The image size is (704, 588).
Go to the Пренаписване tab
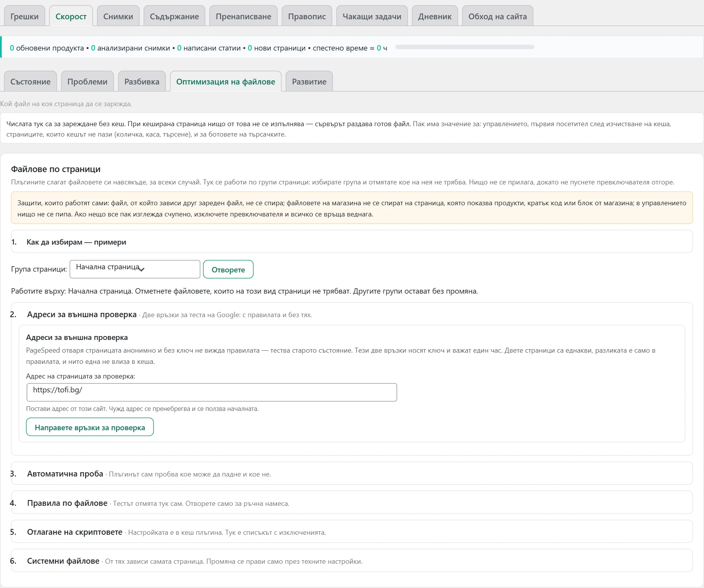(x=244, y=16)
